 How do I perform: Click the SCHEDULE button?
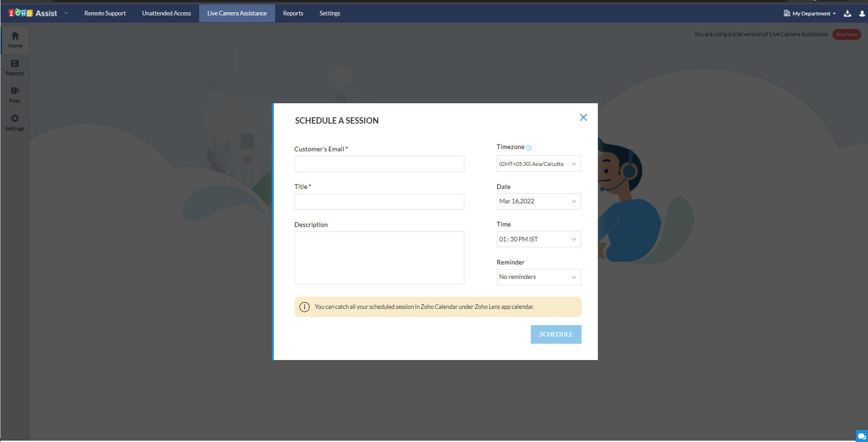pyautogui.click(x=556, y=334)
